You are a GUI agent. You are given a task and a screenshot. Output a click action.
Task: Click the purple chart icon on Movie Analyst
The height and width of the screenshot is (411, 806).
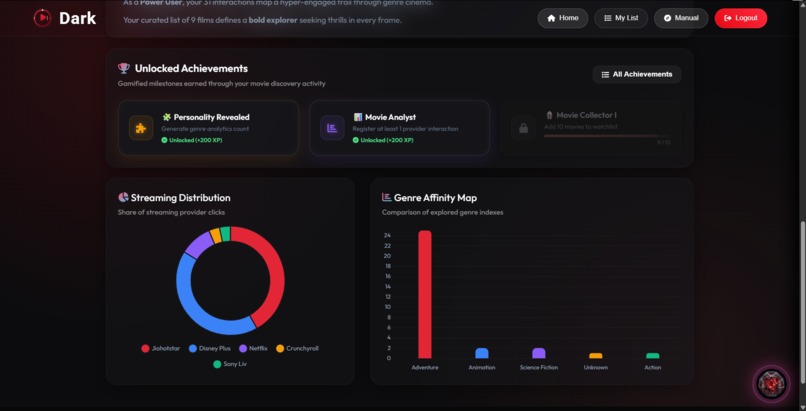pyautogui.click(x=332, y=128)
